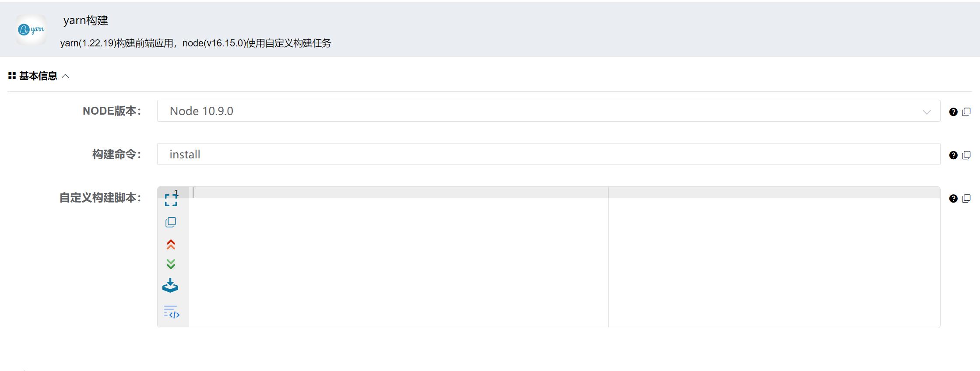Format code in the script editor
980x371 pixels.
coord(171,312)
